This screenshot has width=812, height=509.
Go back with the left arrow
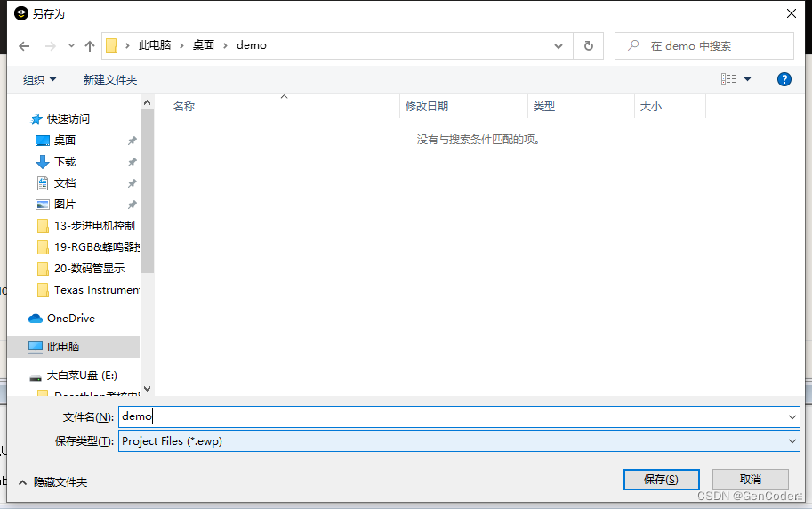24,46
